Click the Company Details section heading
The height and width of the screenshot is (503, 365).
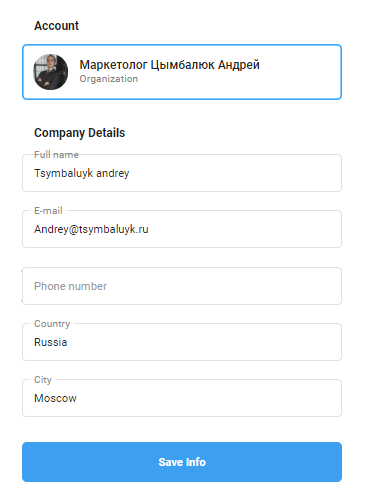pyautogui.click(x=80, y=133)
